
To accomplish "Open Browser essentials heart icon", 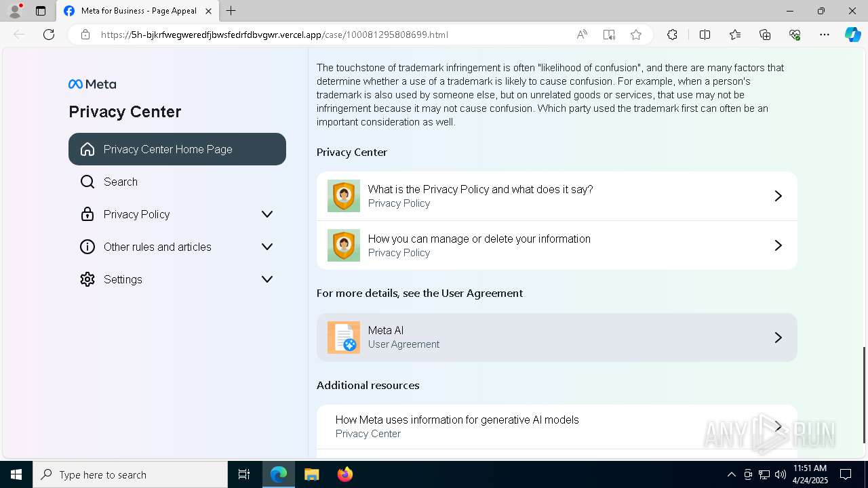I will point(795,35).
